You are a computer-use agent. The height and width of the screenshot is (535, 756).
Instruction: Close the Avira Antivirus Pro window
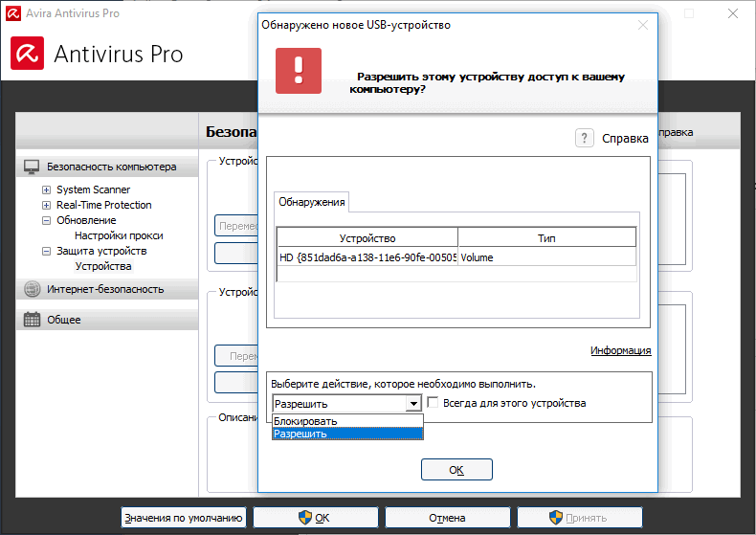(x=733, y=13)
